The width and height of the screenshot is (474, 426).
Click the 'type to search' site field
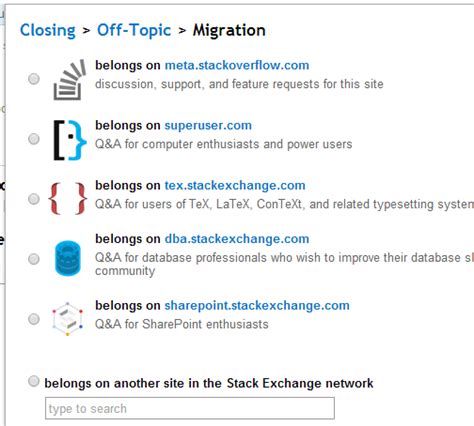coord(190,408)
